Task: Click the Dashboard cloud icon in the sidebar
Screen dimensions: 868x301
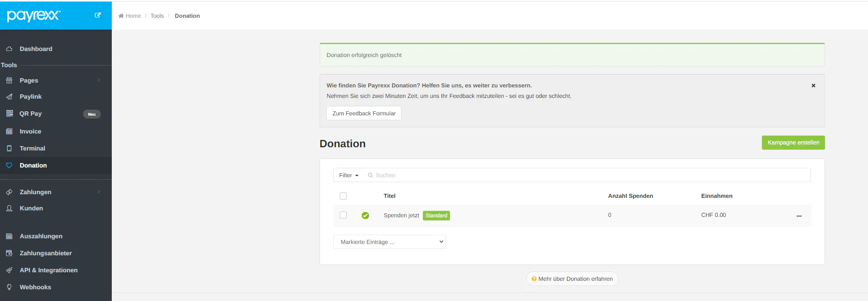Action: 9,49
